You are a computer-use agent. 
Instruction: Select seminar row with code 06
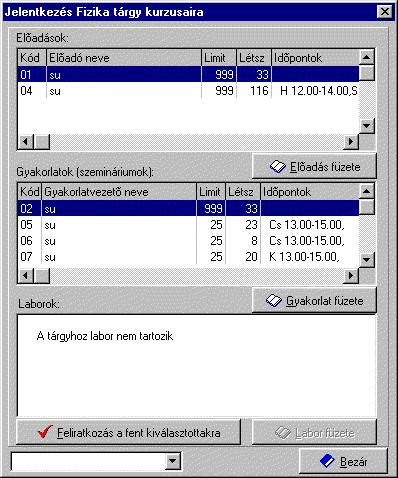(x=188, y=241)
